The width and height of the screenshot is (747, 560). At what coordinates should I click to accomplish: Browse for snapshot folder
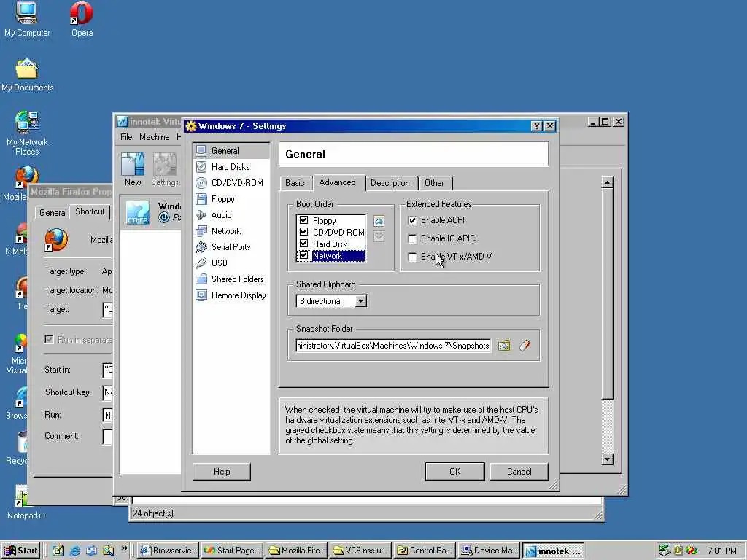[504, 346]
